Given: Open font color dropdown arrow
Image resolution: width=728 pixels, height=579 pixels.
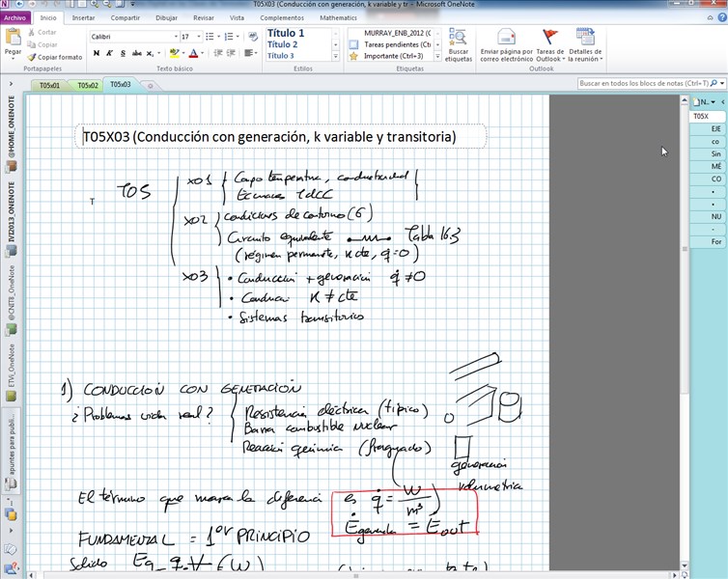Looking at the screenshot, I should [x=203, y=53].
